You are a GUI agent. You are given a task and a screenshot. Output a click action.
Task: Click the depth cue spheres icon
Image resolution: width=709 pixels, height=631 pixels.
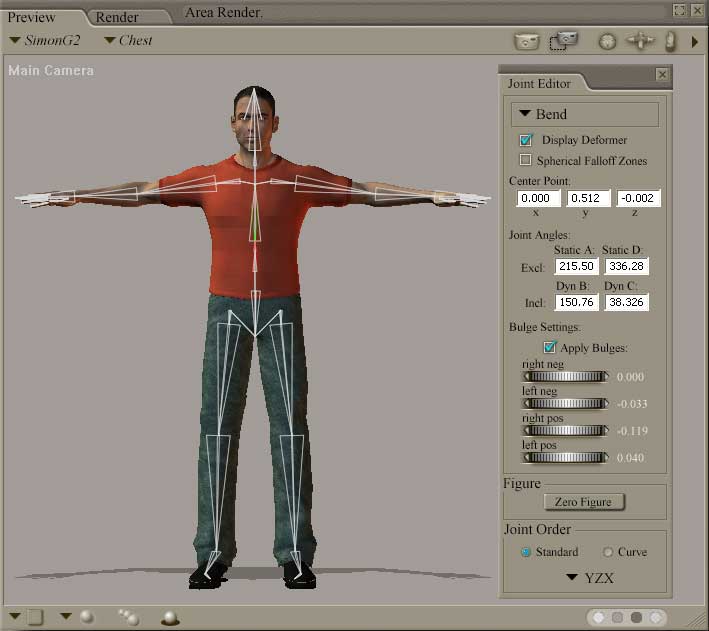pos(128,617)
